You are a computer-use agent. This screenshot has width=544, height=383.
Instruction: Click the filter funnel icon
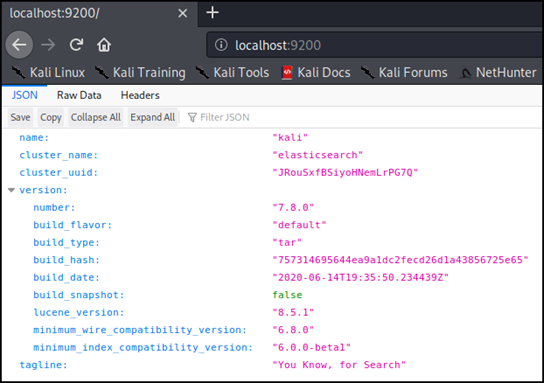pos(192,117)
